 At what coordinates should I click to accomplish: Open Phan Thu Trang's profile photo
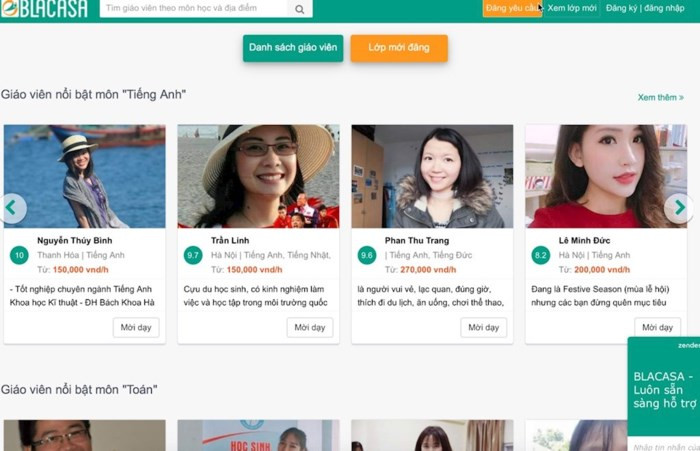coord(432,176)
